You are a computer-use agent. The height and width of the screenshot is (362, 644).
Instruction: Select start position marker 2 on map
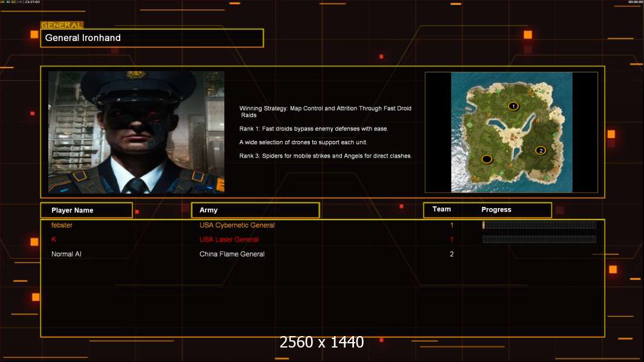point(541,150)
